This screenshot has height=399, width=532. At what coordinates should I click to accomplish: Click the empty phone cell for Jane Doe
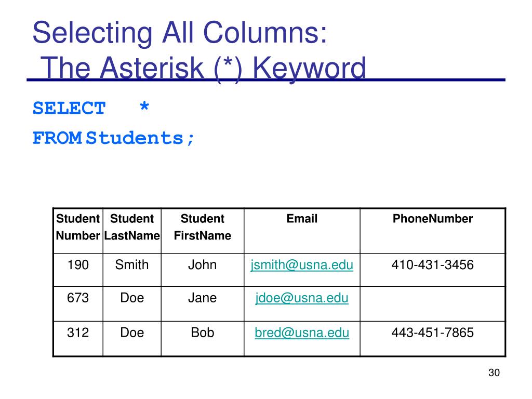[433, 303]
